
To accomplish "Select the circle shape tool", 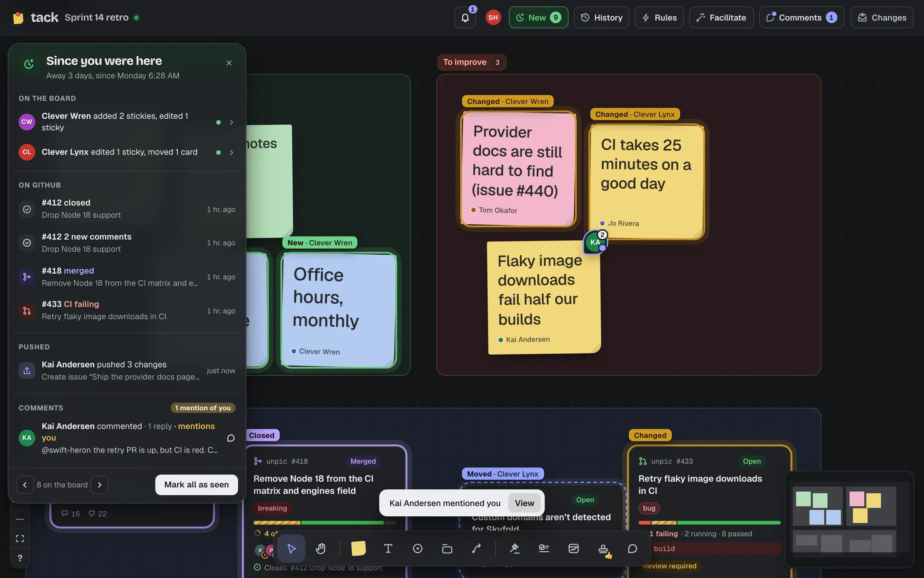I will tap(418, 548).
